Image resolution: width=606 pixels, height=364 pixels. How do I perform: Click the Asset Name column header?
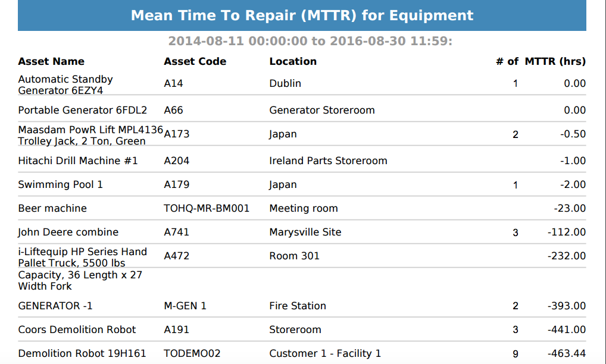51,61
